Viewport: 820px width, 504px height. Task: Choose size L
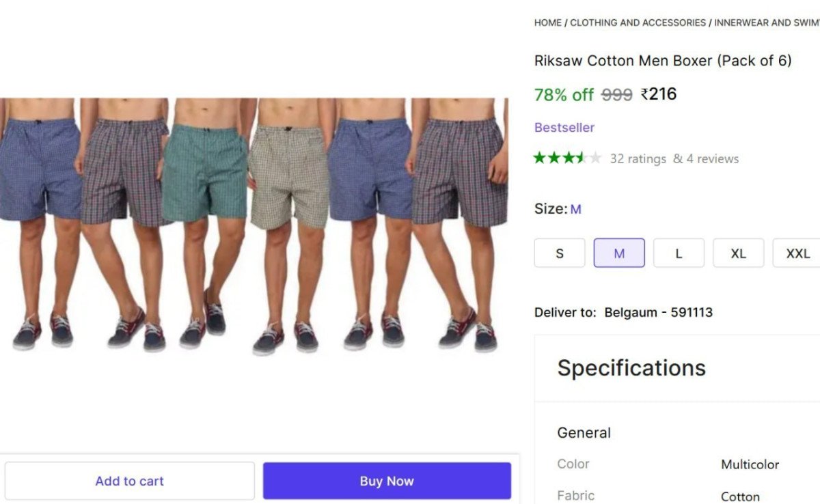[679, 253]
